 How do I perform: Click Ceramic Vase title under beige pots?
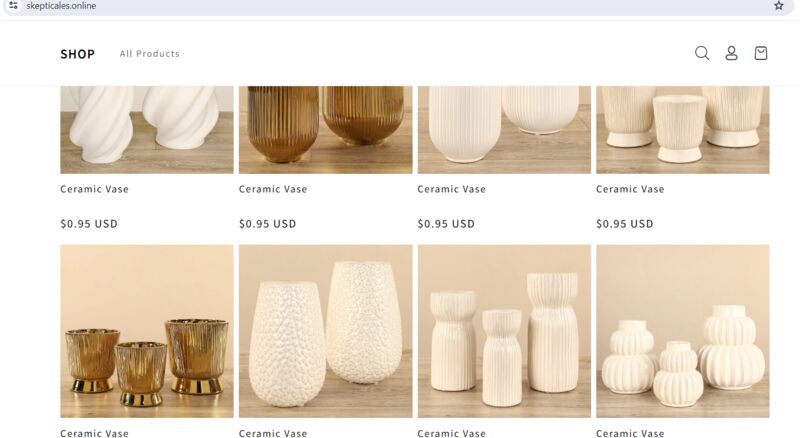[x=630, y=189]
